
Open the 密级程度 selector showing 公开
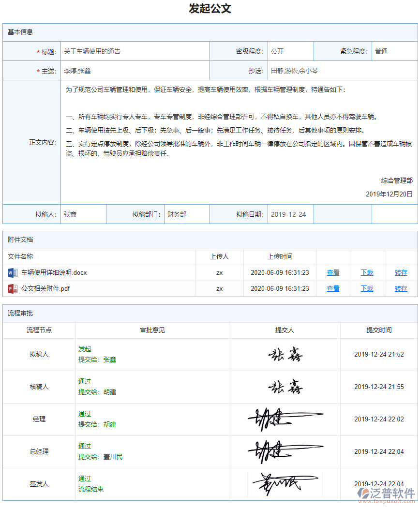tap(290, 51)
